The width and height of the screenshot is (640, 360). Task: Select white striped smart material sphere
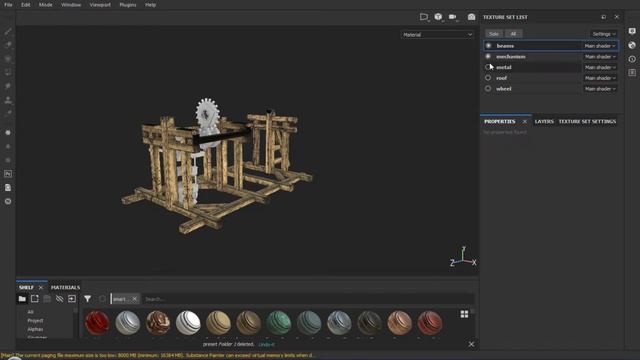[188, 322]
